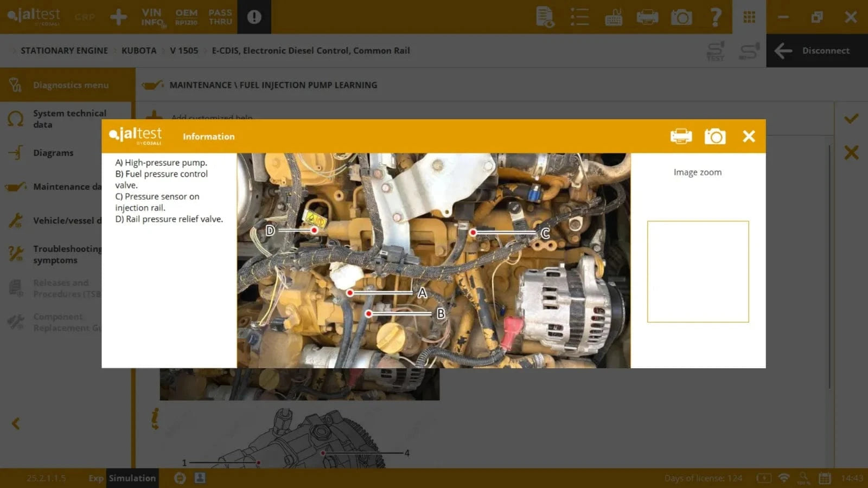Viewport: 868px width, 488px height.
Task: Open the Diagrams section in the sidebar
Action: 53,152
